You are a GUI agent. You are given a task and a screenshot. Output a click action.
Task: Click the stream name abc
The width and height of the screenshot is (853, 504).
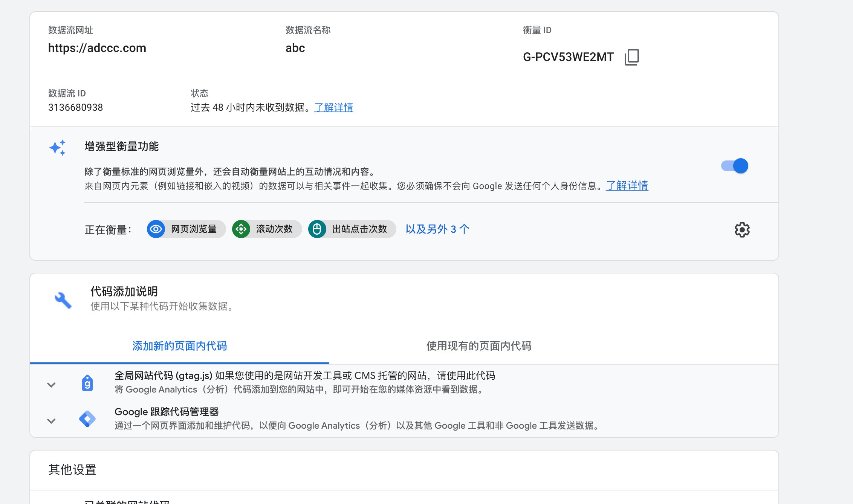pyautogui.click(x=295, y=48)
